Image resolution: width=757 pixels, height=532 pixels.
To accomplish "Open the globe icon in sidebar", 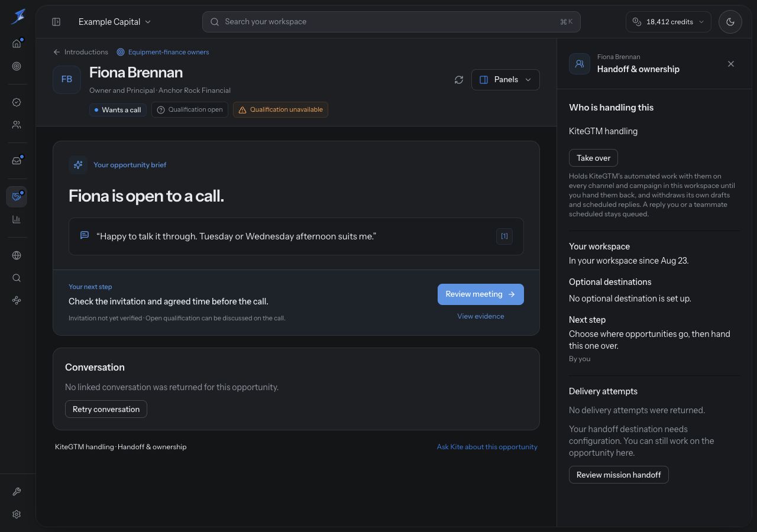I will point(17,255).
